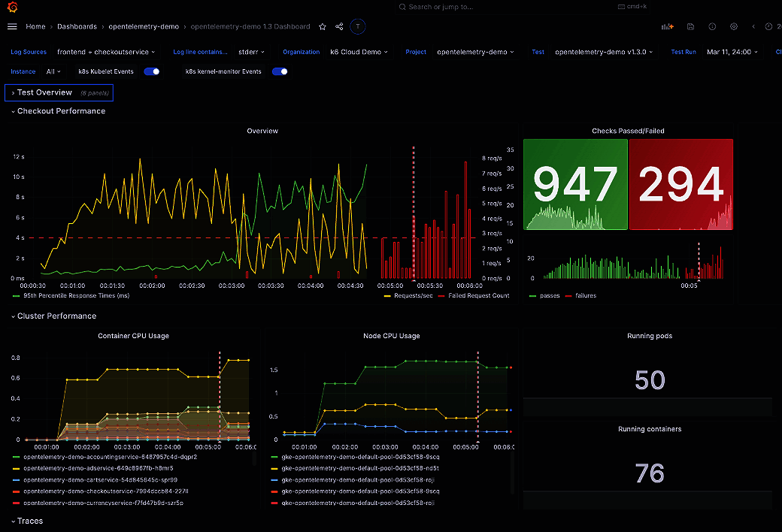Toggle the k8s kernel-monitor Events switch
The image size is (782, 532).
point(280,71)
